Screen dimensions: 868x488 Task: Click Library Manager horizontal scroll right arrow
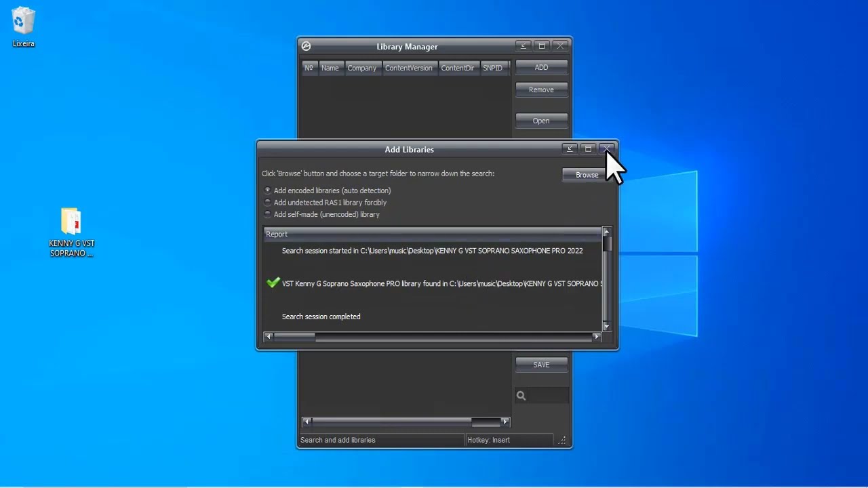[x=505, y=422]
